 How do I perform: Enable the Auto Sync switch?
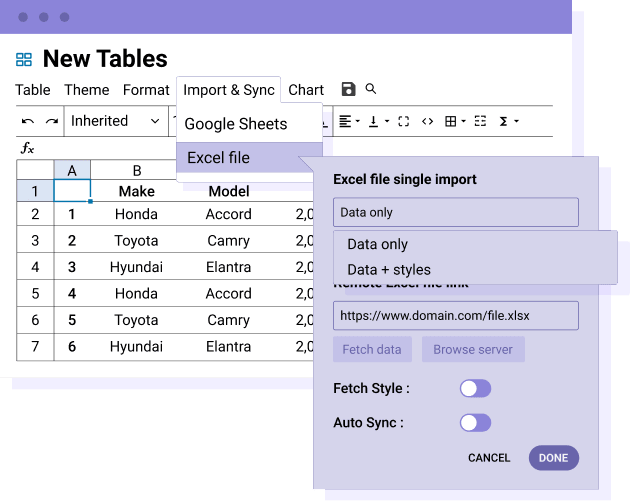[x=475, y=423]
